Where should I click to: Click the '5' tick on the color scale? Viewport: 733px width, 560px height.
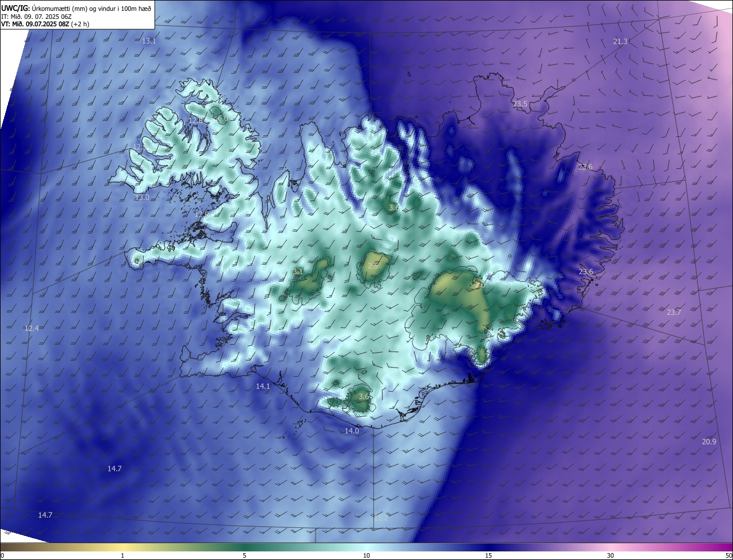click(x=245, y=555)
